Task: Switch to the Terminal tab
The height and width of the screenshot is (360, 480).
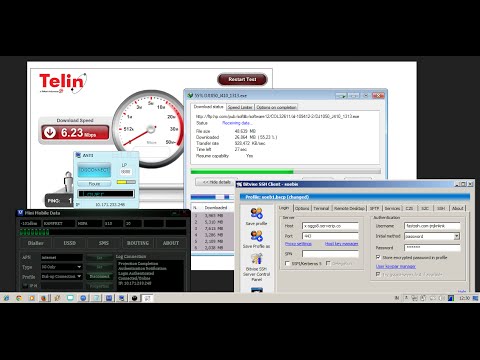Action: 321,208
